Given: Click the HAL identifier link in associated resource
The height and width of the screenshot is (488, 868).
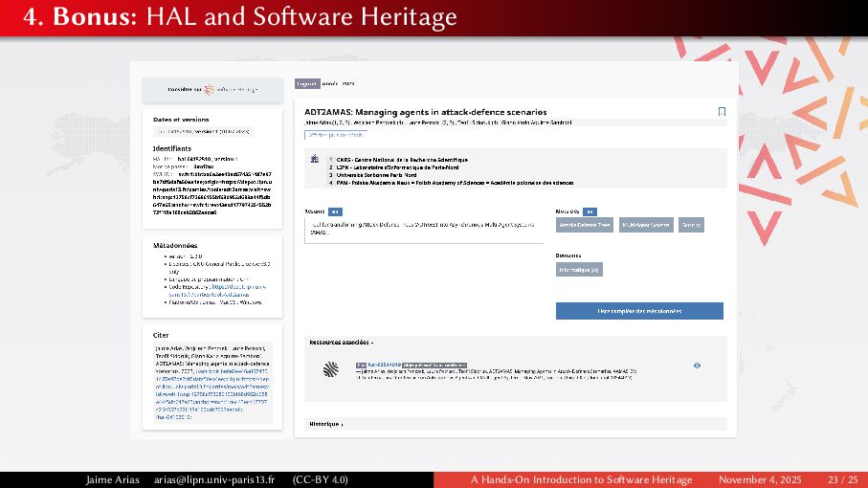Looking at the screenshot, I should coord(383,365).
